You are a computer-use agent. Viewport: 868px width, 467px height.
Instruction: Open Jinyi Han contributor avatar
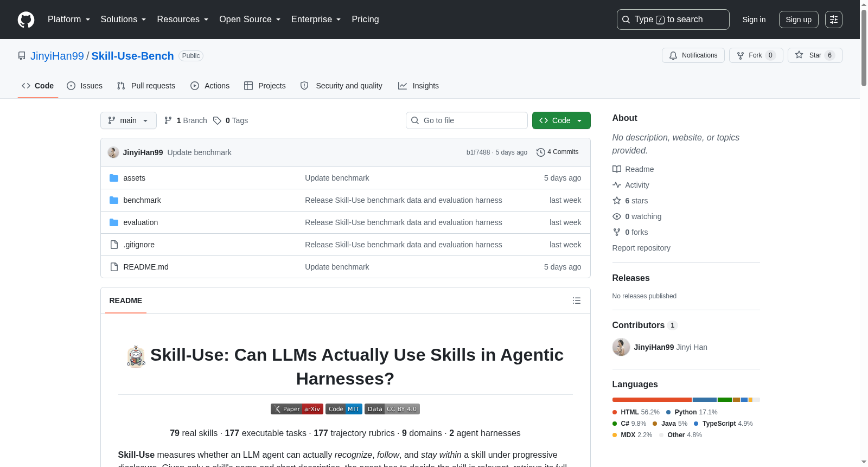coord(621,347)
